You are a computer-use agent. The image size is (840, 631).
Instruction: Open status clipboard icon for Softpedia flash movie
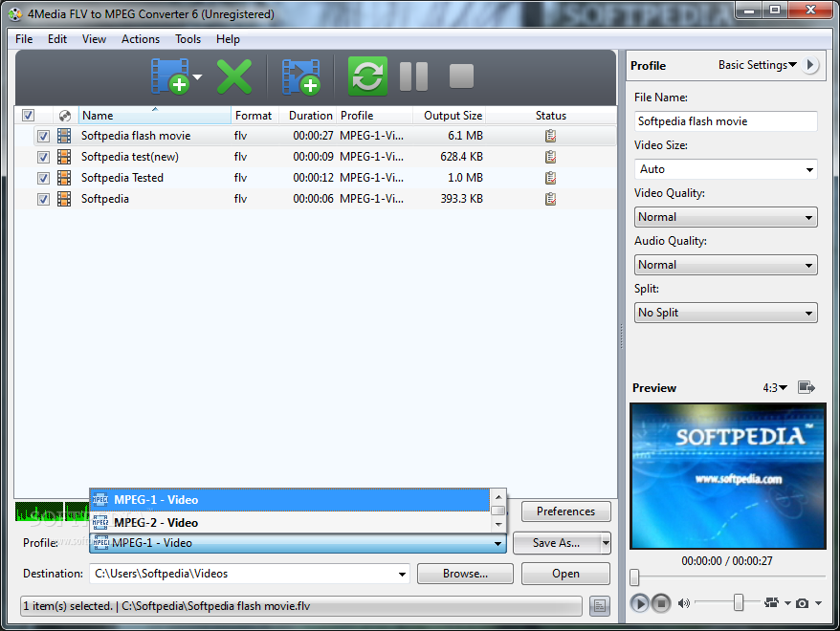551,136
